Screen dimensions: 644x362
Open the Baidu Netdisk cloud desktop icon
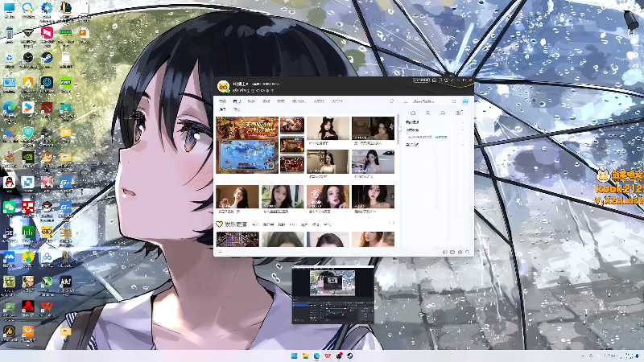[47, 257]
